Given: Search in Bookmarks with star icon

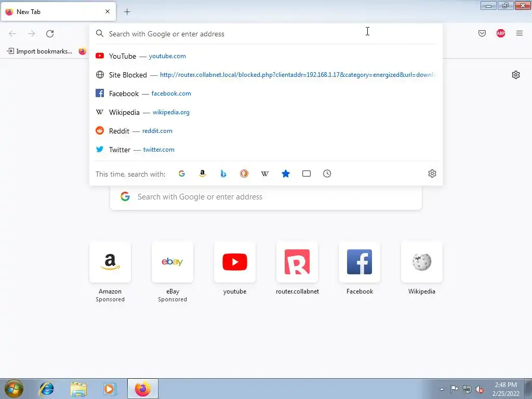Looking at the screenshot, I should pos(286,174).
